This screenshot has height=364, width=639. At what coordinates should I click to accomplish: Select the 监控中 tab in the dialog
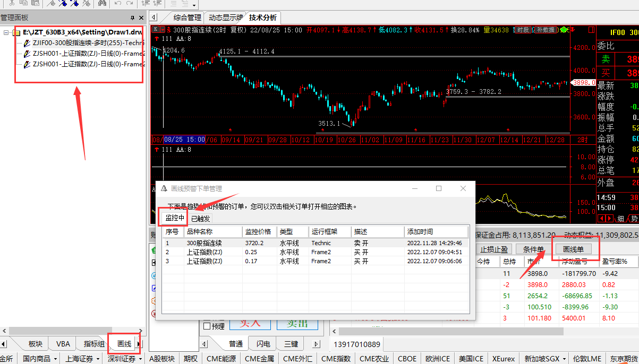click(x=174, y=218)
